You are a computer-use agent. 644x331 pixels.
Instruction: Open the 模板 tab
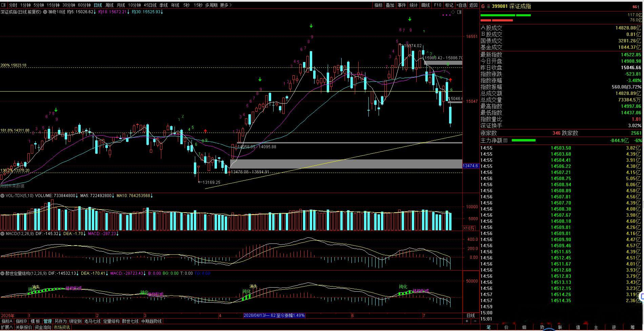[x=35, y=321]
